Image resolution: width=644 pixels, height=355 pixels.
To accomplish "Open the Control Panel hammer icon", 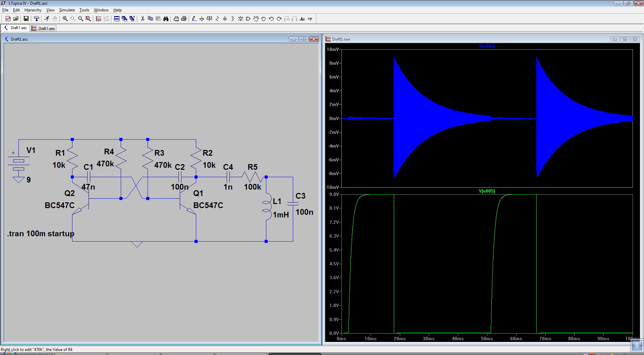I will 36,19.
